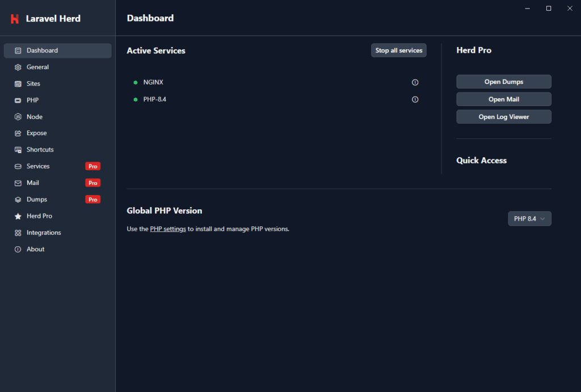This screenshot has width=581, height=392.
Task: Click the Quick Access heading
Action: [481, 161]
